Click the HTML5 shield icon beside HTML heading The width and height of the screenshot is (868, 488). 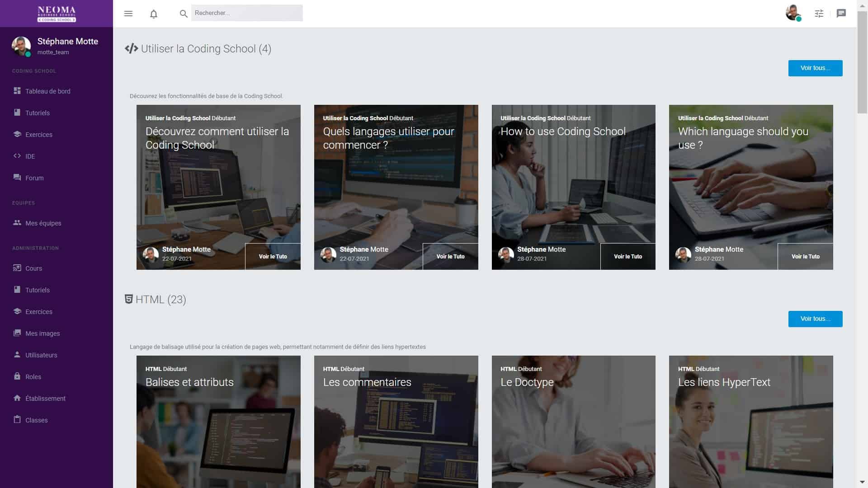[x=129, y=299]
